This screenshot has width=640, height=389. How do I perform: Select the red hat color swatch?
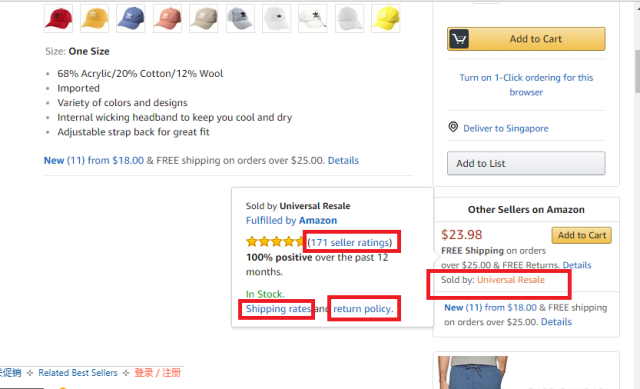point(58,18)
